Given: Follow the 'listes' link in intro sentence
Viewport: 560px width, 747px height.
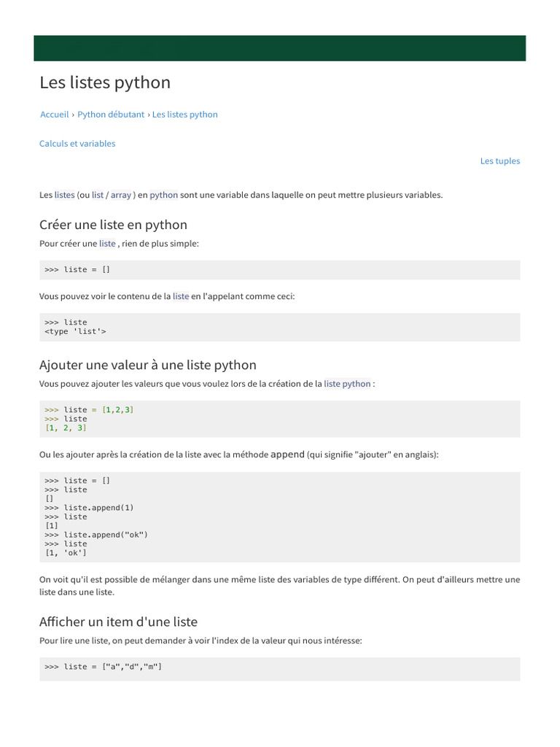Looking at the screenshot, I should 64,195.
